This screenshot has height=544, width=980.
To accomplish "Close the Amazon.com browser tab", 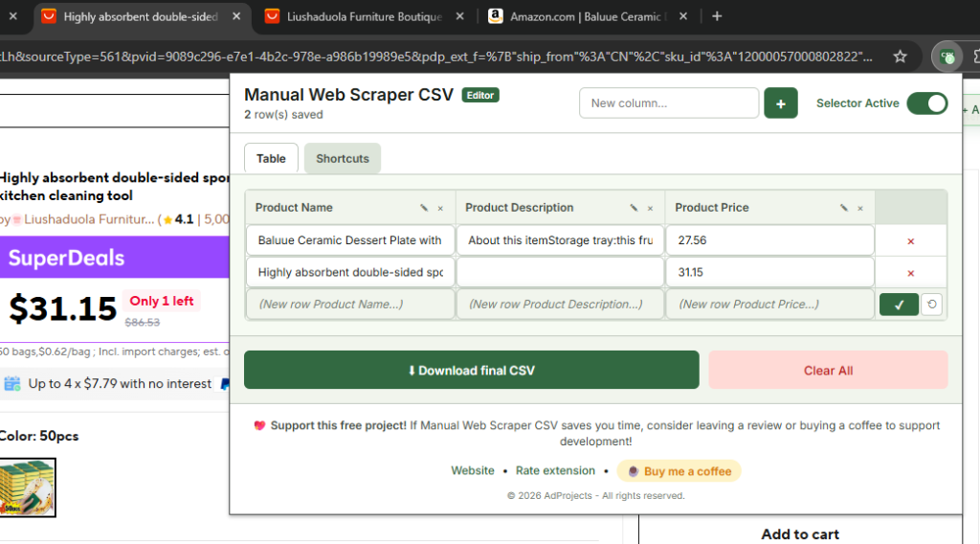I will 683,16.
